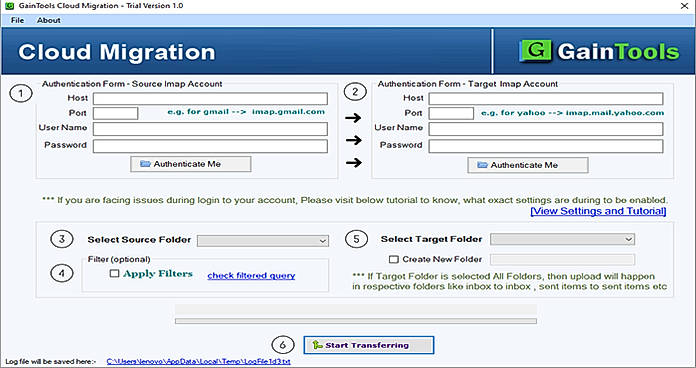Click the gmail imap.gmail.com example text
Viewport: 696px width, 368px height.
click(x=246, y=112)
